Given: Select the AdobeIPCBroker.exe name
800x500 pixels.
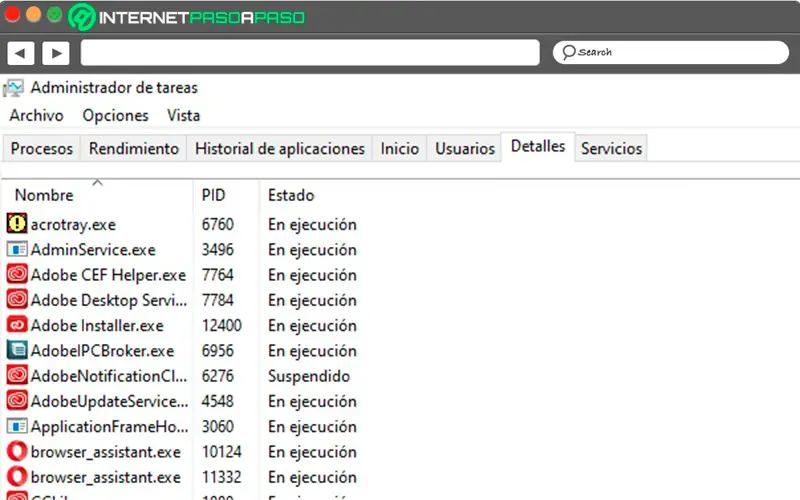Looking at the screenshot, I should 102,351.
